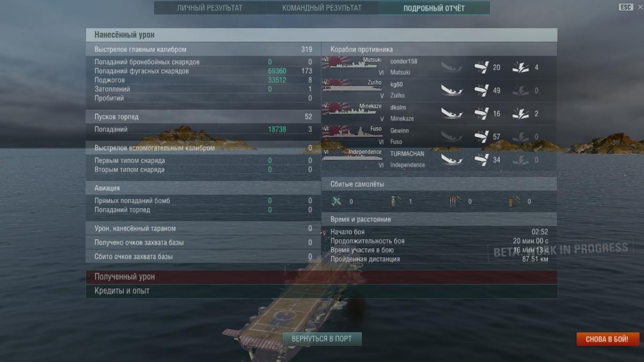Expand the Полученный урон section
Image resolution: width=644 pixels, height=362 pixels.
(321, 277)
